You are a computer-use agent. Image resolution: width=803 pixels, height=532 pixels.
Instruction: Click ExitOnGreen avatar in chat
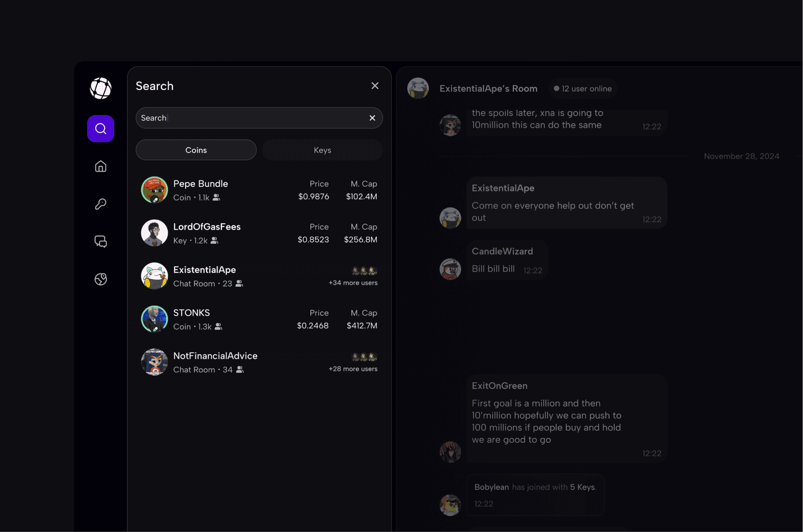click(450, 452)
